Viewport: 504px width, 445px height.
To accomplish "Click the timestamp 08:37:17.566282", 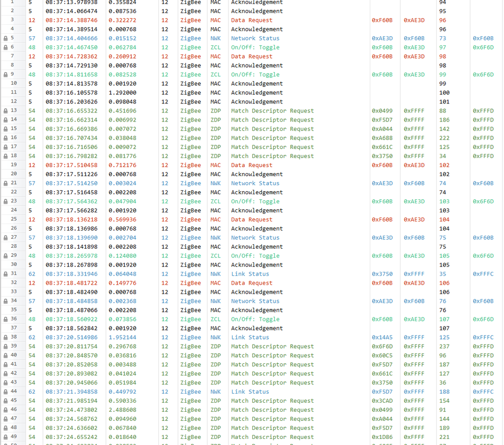I will pyautogui.click(x=71, y=210).
